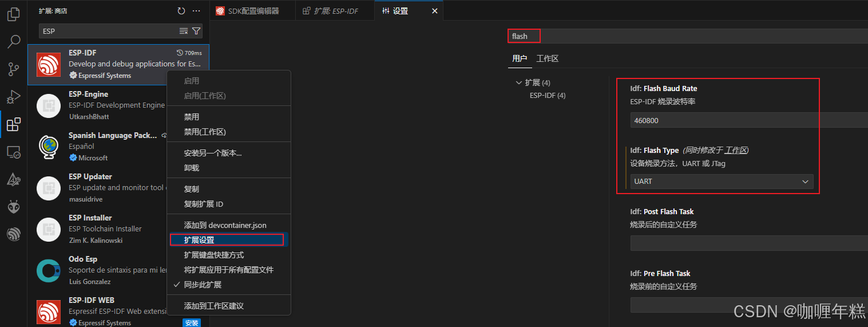This screenshot has width=868, height=327.
Task: Choose 扩展键盘快捷方式 menu entry
Action: click(x=229, y=255)
